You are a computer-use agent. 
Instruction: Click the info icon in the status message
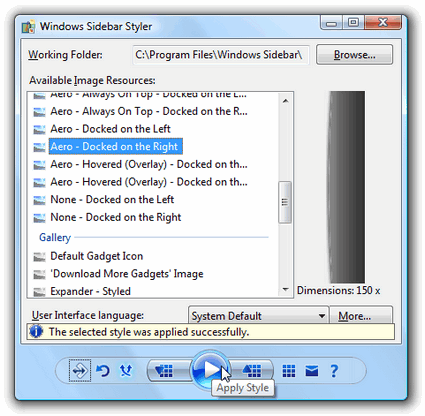pos(36,331)
